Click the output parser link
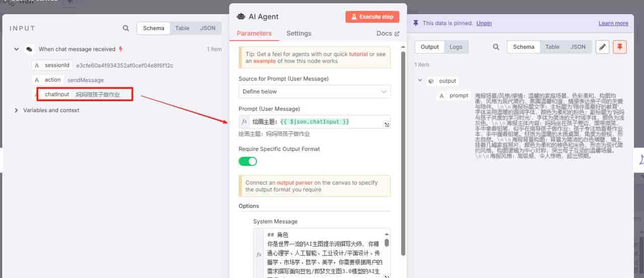The height and width of the screenshot is (278, 644). (x=294, y=182)
